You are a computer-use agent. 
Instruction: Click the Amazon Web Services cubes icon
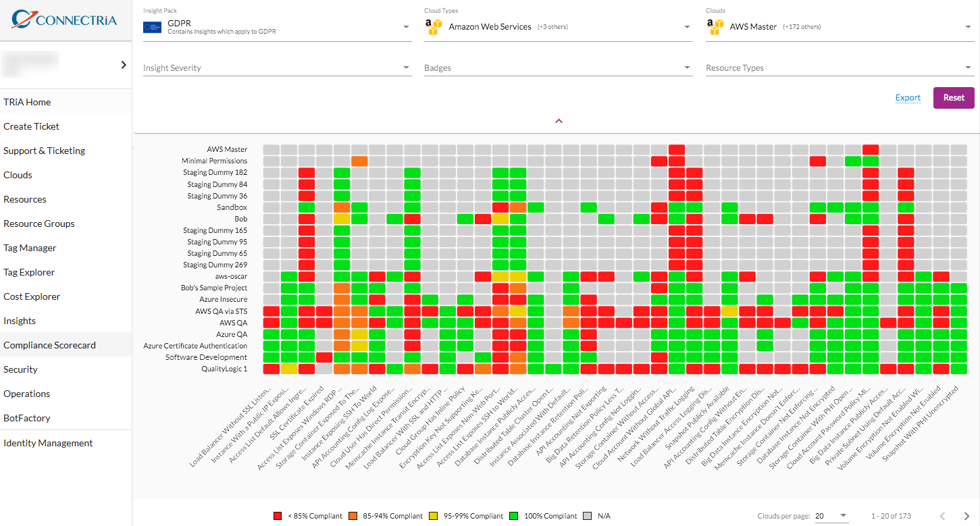[x=433, y=27]
